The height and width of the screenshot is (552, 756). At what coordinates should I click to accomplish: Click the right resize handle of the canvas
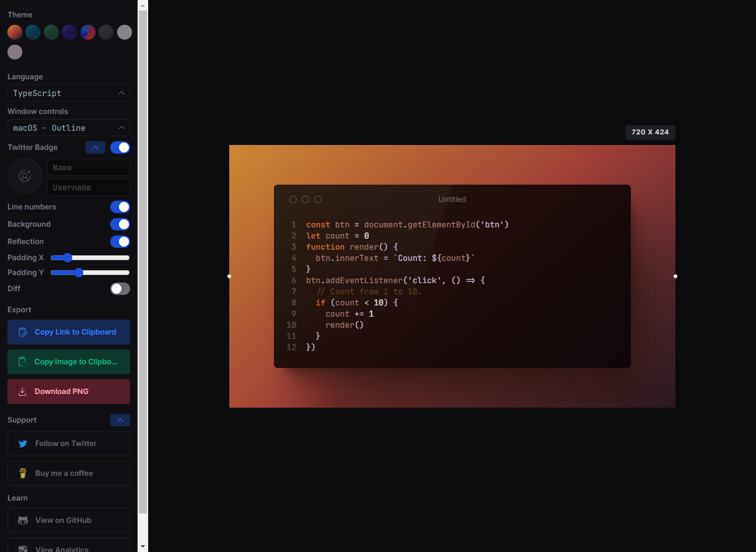(675, 276)
